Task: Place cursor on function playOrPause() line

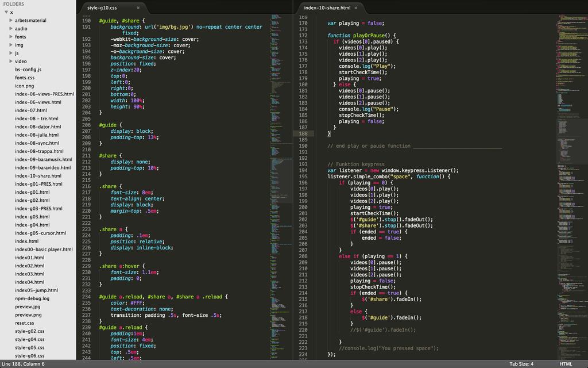Action: pyautogui.click(x=361, y=36)
